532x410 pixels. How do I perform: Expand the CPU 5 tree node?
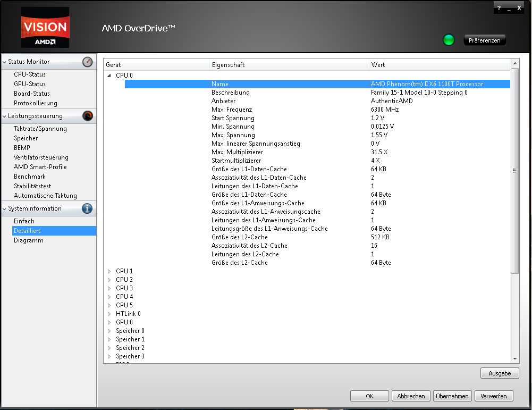click(109, 305)
